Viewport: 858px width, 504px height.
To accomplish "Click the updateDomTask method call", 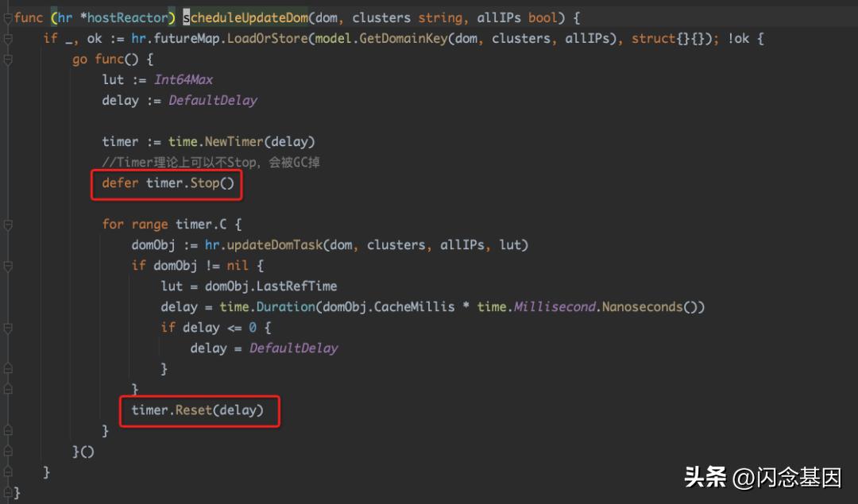I will coord(274,245).
